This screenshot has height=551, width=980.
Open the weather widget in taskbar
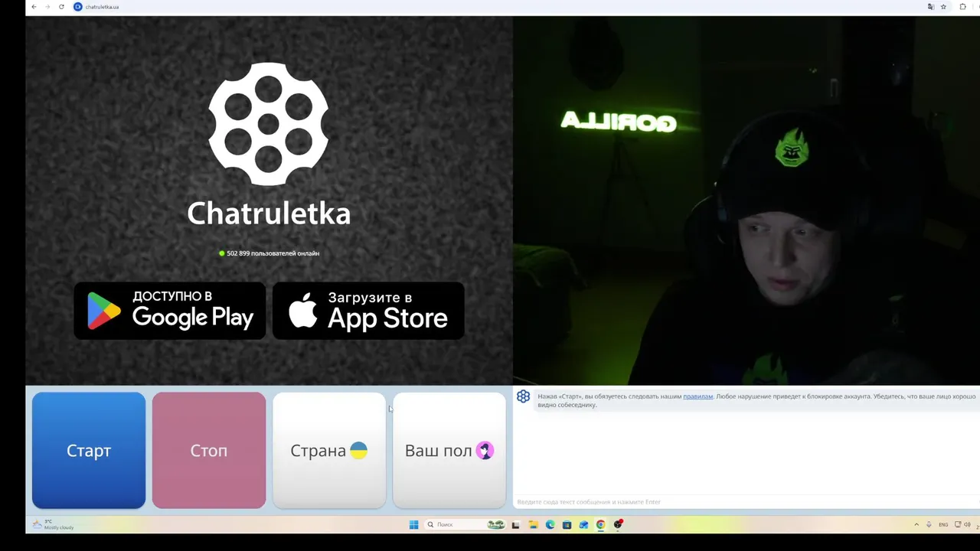click(54, 524)
